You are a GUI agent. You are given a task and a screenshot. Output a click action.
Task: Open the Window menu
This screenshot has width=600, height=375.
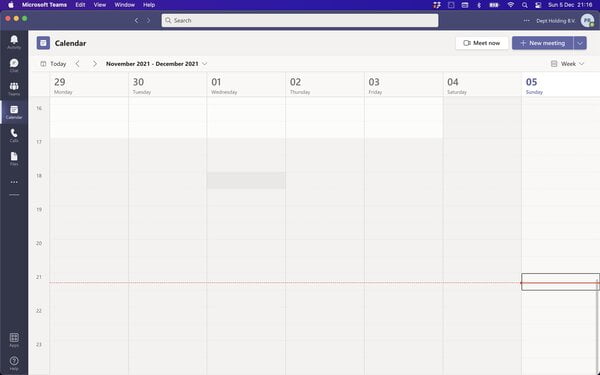click(x=124, y=5)
